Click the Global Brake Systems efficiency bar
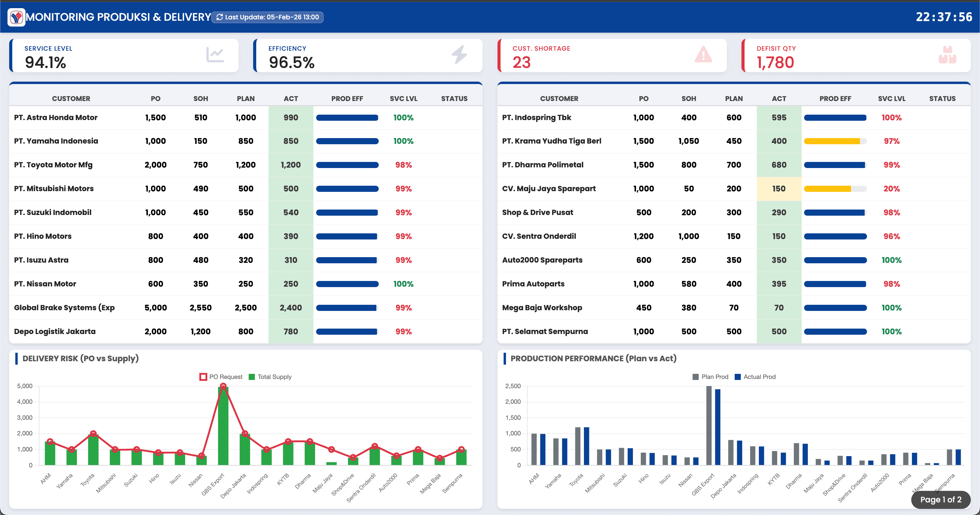Screen dimensions: 980x515 tap(346, 308)
